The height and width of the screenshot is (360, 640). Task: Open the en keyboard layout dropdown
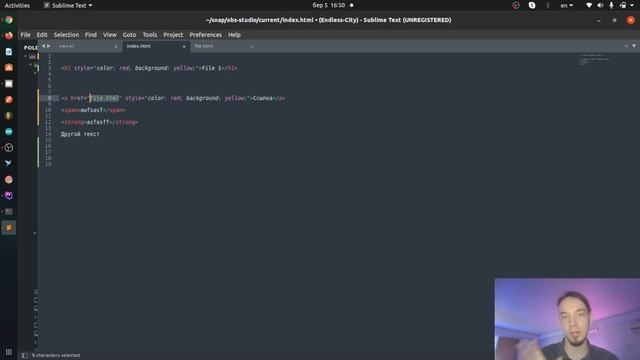[567, 5]
